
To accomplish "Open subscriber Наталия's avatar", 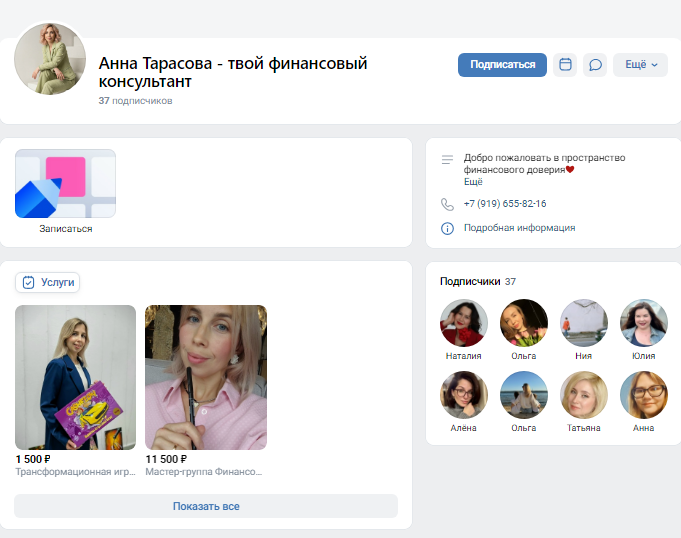I will (463, 323).
